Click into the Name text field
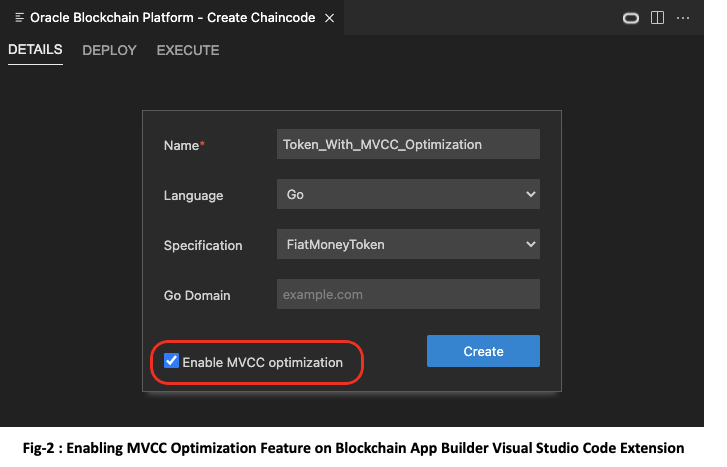 pos(408,144)
